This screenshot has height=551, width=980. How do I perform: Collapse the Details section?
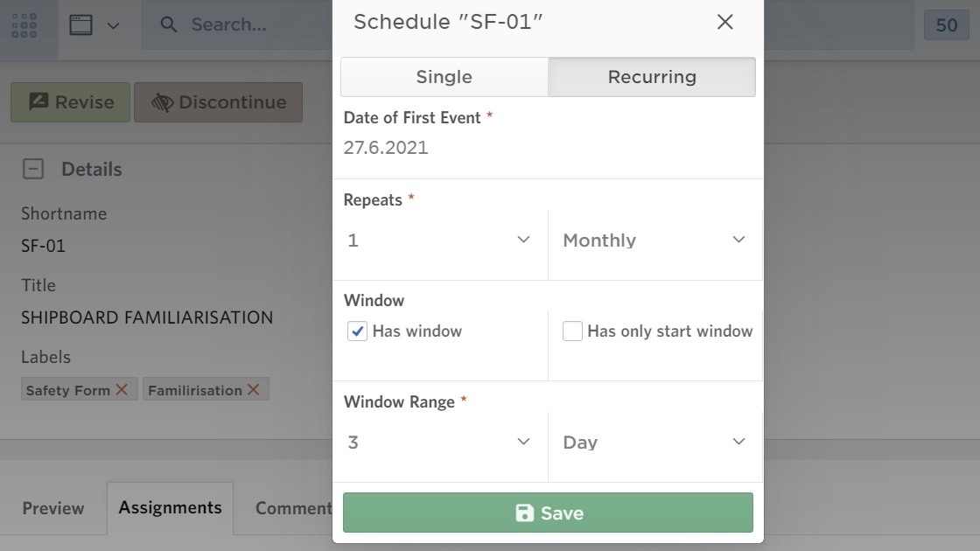coord(31,169)
